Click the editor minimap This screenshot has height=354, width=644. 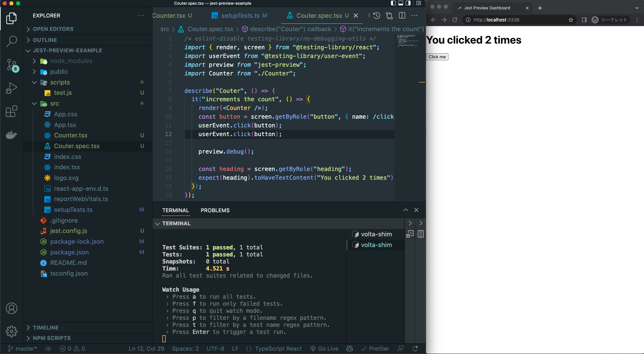pos(408,41)
